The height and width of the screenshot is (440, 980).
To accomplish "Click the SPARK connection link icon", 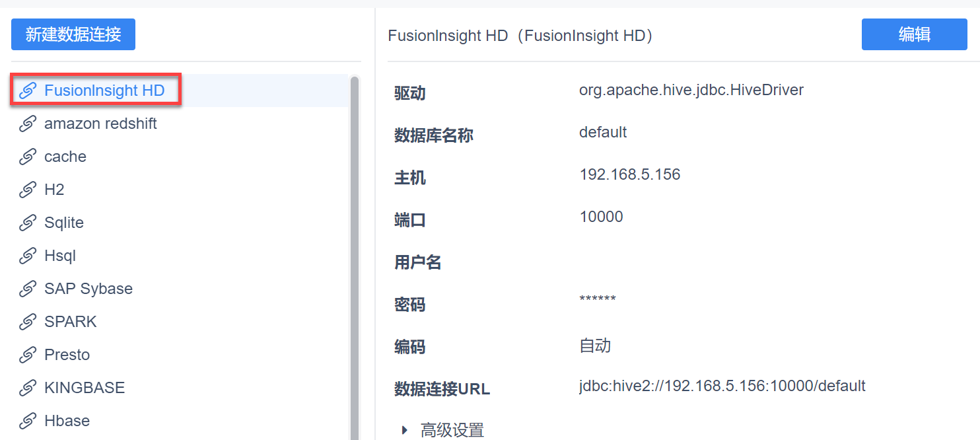I will pyautogui.click(x=27, y=322).
